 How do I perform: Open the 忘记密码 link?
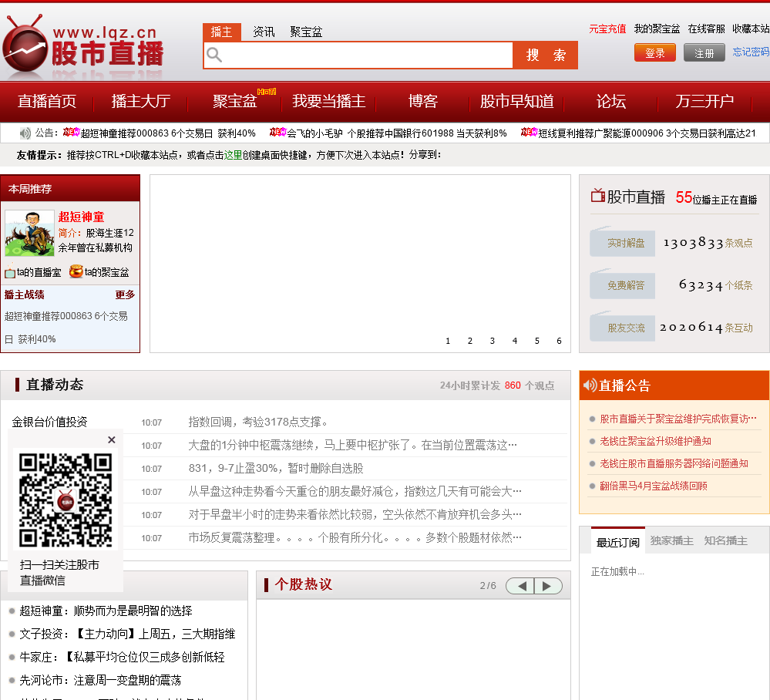[x=751, y=52]
